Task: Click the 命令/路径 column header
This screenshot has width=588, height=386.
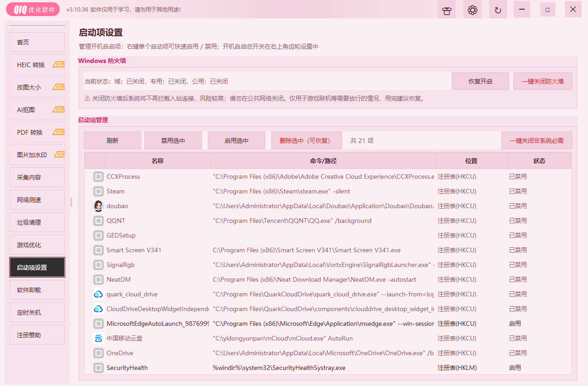Action: coord(323,161)
